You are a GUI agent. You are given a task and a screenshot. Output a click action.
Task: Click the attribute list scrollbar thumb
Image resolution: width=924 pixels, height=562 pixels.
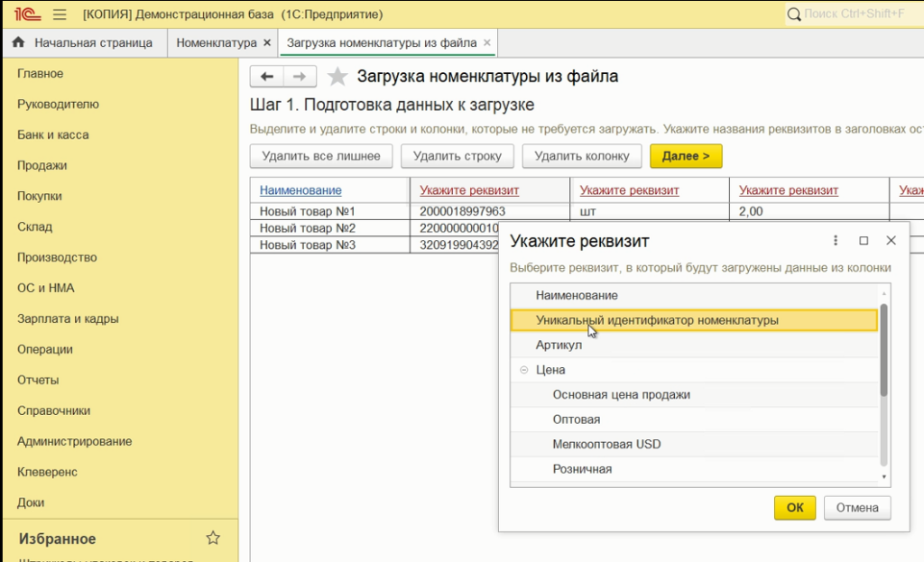pos(884,350)
